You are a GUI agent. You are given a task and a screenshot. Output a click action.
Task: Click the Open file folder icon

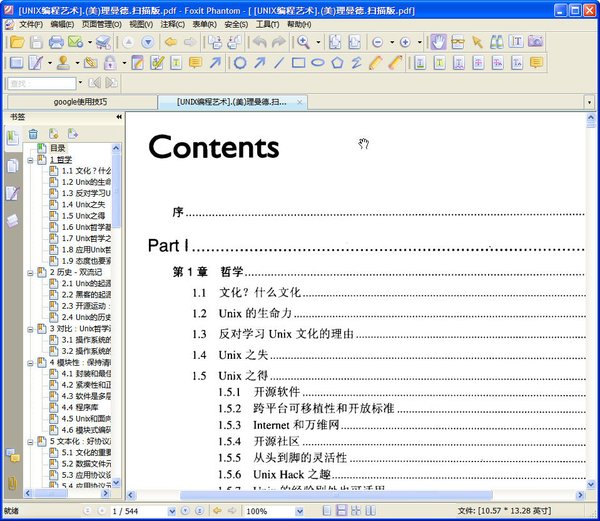[x=16, y=42]
